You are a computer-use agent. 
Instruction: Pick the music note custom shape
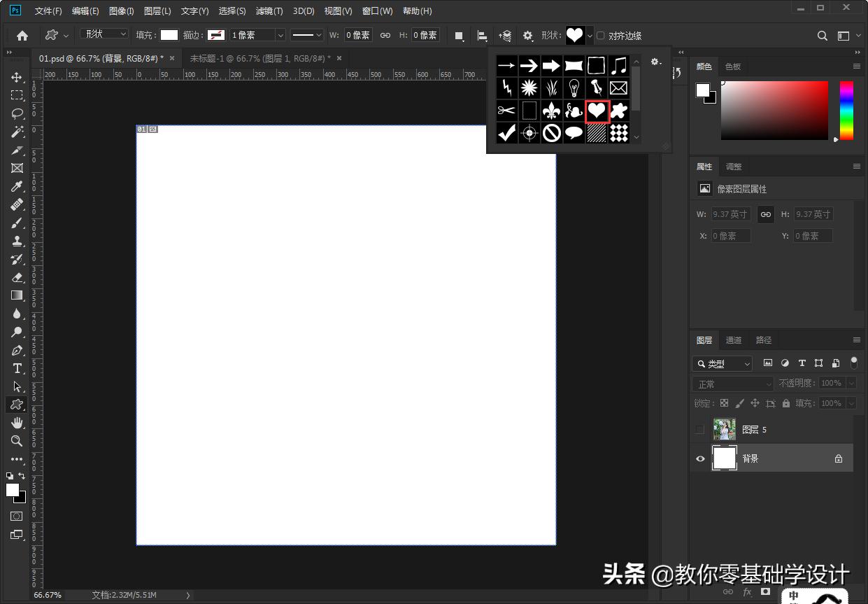pos(618,66)
